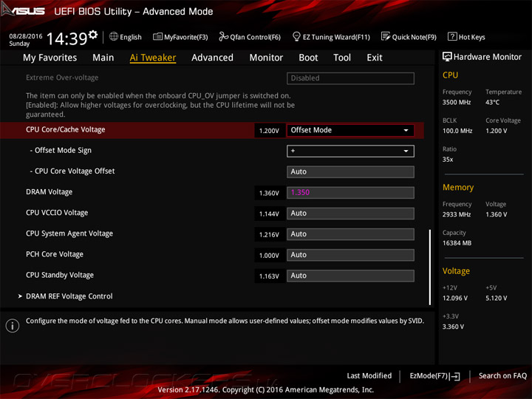Select the CPU VCCIO Voltage label

pos(57,213)
